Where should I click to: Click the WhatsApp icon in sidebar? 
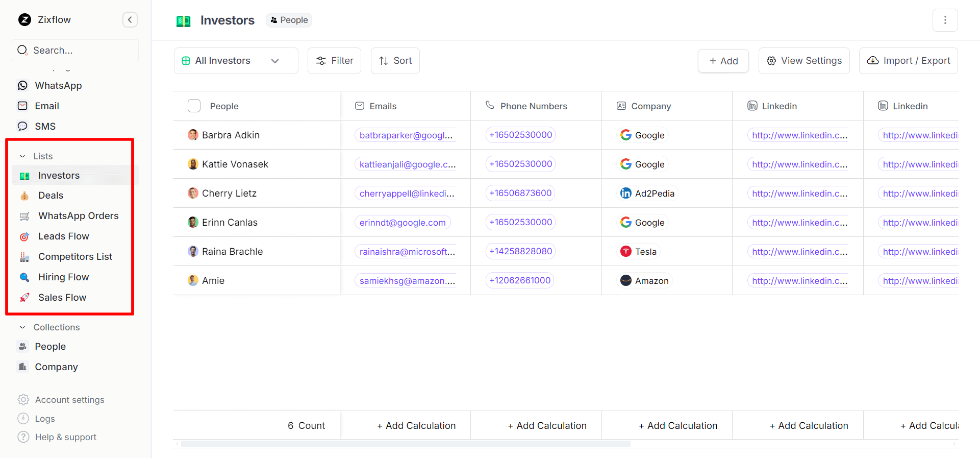click(22, 85)
